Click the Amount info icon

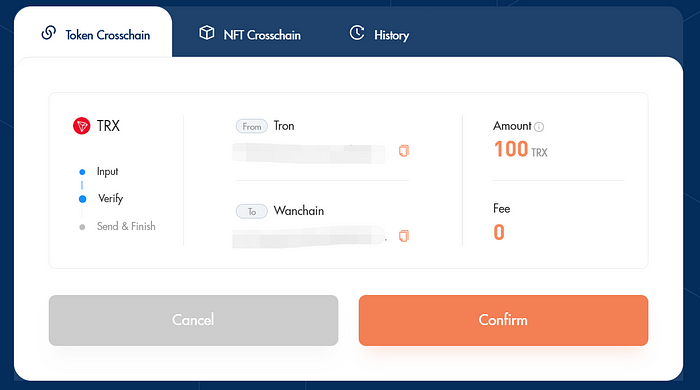click(x=539, y=127)
